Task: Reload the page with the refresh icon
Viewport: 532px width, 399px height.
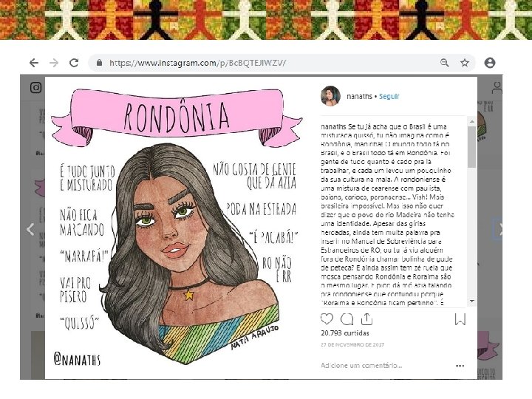Action: pyautogui.click(x=74, y=63)
